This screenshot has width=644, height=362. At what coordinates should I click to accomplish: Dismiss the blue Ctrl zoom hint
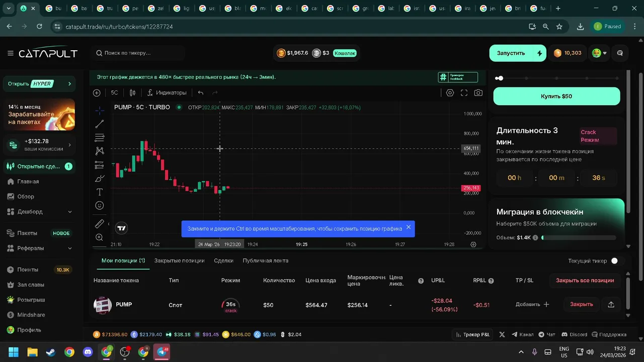[x=409, y=227]
